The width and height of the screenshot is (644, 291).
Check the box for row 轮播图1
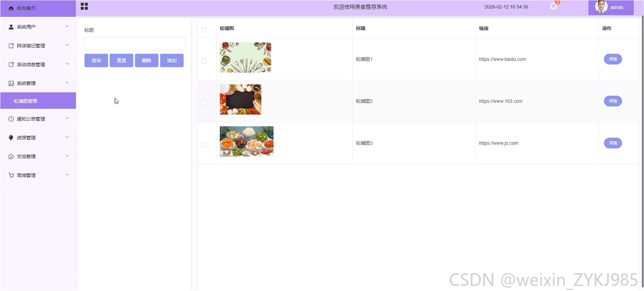(x=204, y=61)
